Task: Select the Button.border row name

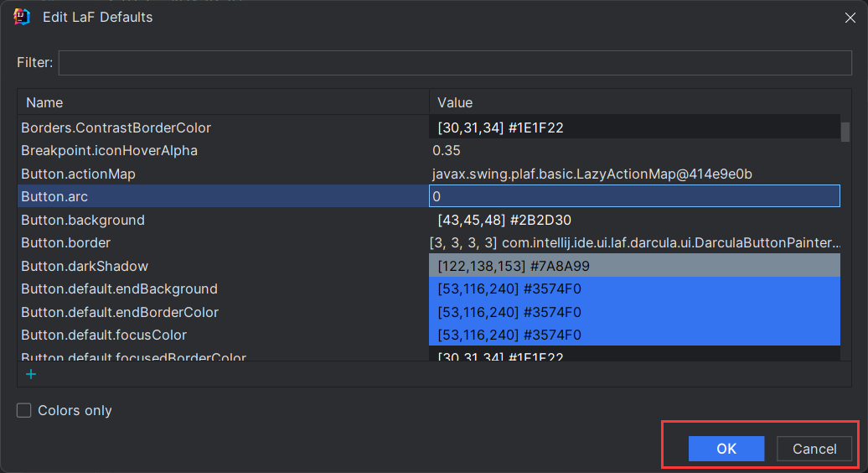Action: click(x=66, y=242)
